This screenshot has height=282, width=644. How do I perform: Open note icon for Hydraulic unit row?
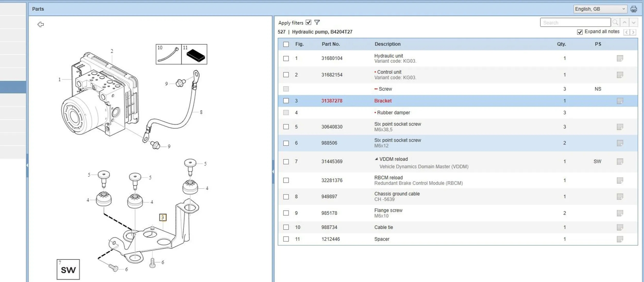620,58
